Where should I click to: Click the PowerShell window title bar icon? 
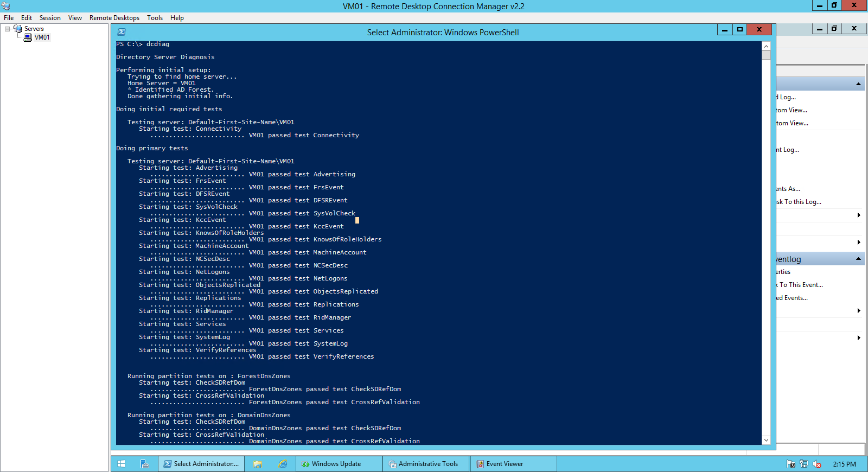pos(122,32)
